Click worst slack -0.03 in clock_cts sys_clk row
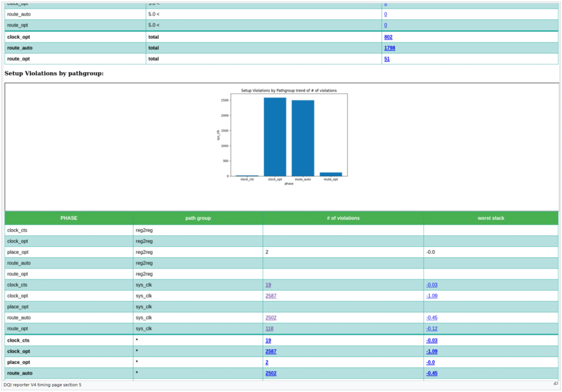Viewport: 562px width, 392px height. click(431, 285)
